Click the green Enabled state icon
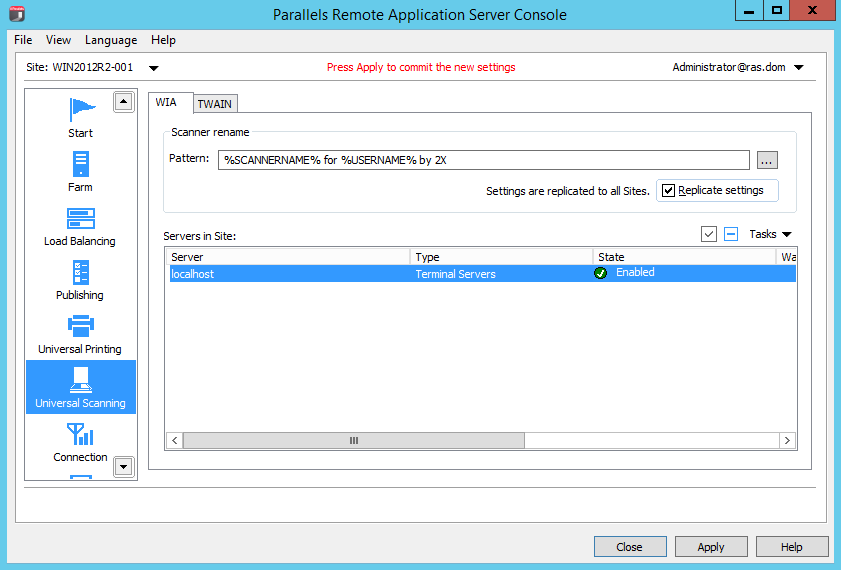The width and height of the screenshot is (841, 570). pyautogui.click(x=600, y=273)
